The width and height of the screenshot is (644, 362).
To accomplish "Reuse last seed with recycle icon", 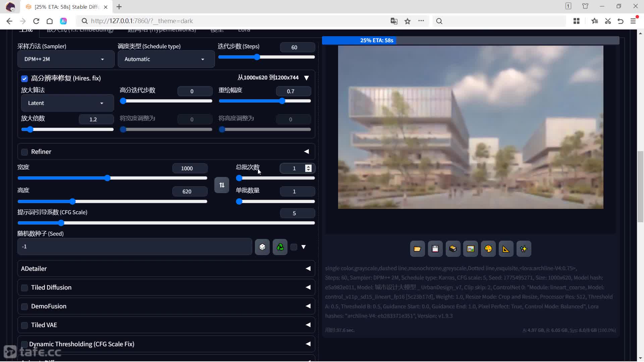I will point(280,247).
